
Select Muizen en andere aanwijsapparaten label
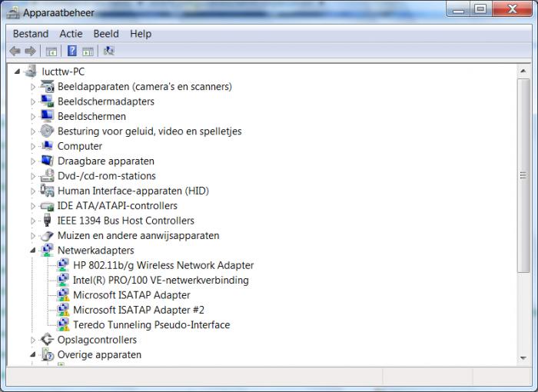pyautogui.click(x=138, y=235)
